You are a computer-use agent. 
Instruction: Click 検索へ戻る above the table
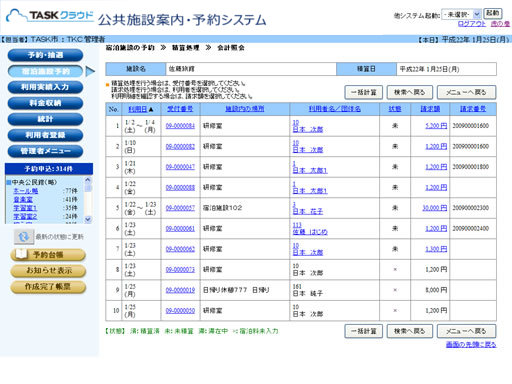click(x=410, y=92)
